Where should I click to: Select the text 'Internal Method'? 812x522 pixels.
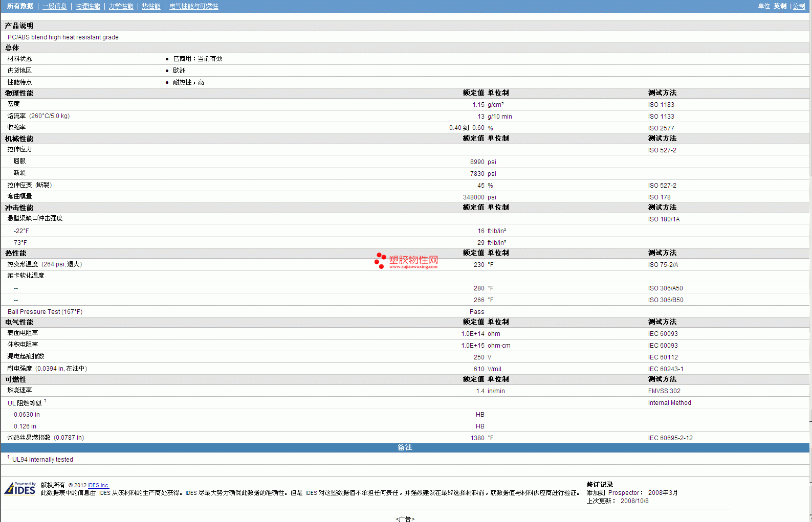[669, 403]
